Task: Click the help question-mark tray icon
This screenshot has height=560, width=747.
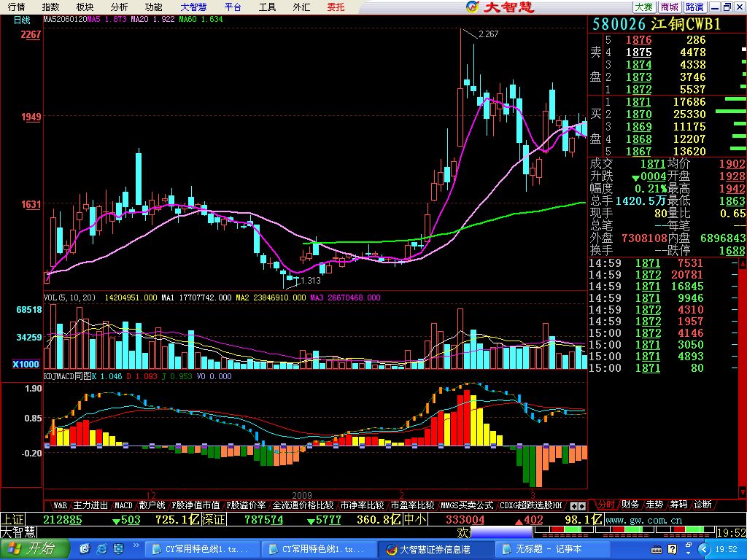Action: (672, 550)
